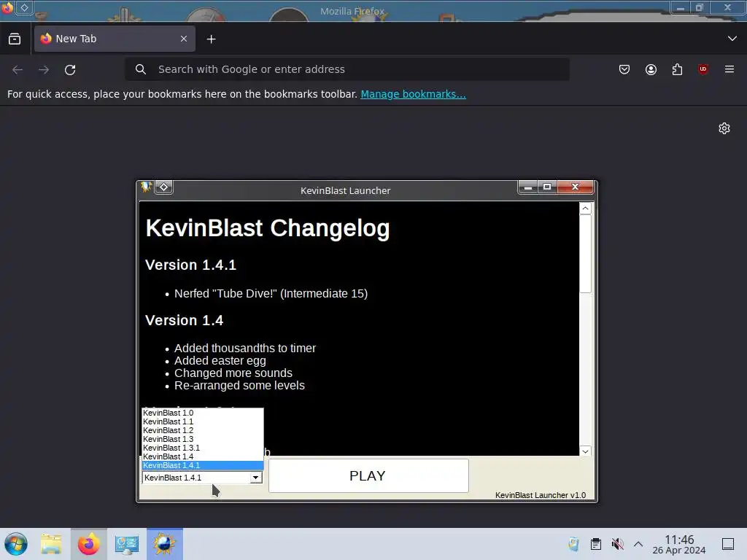Screen dimensions: 747x560
Task: Click show desktop button in taskbar
Action: tap(728, 544)
